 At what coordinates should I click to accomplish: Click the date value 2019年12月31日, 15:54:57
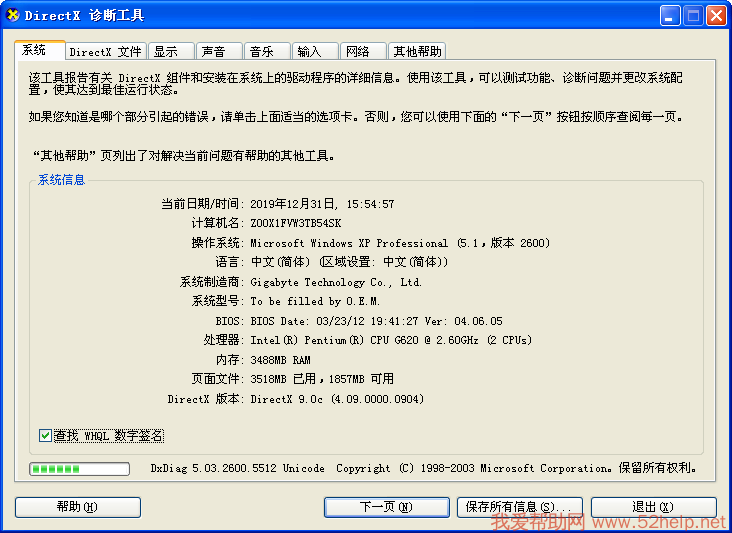click(x=322, y=204)
